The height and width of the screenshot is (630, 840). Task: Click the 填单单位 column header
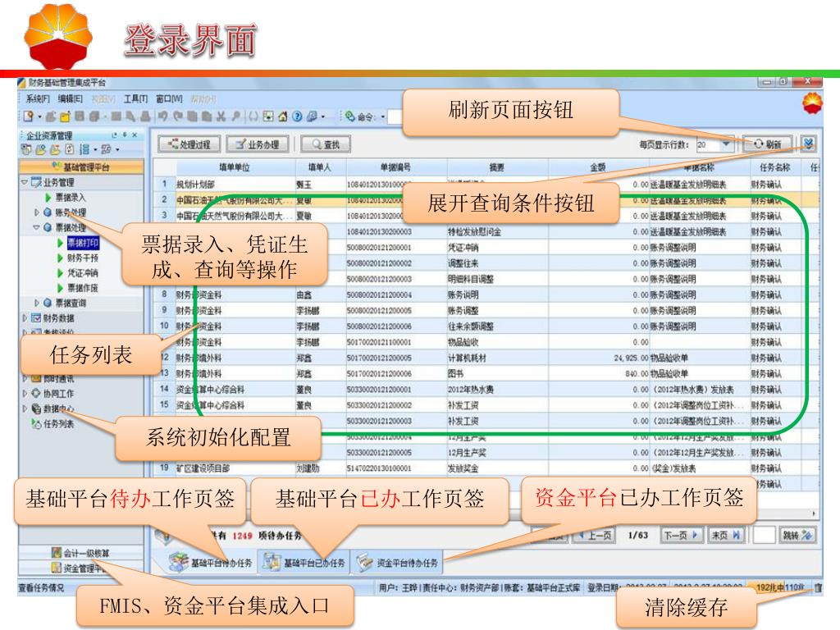pyautogui.click(x=234, y=167)
